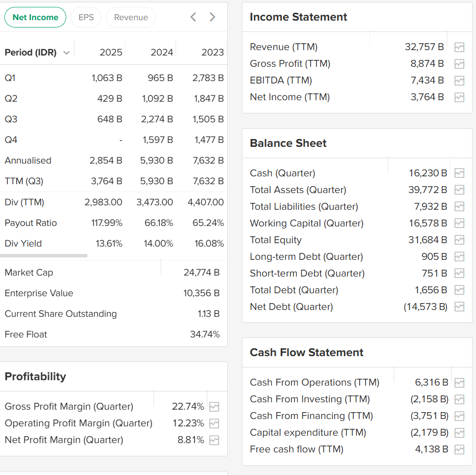Open Free cash flow (TTM) chart icon
The width and height of the screenshot is (476, 475).
click(459, 449)
